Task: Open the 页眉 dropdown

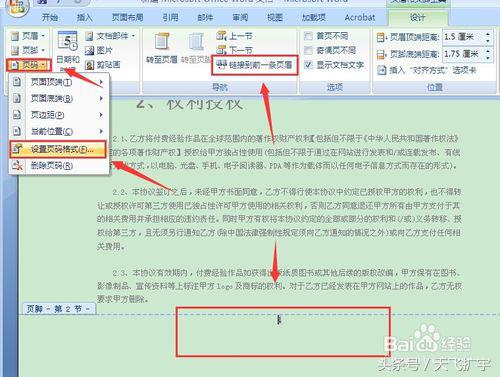Action: [28, 36]
